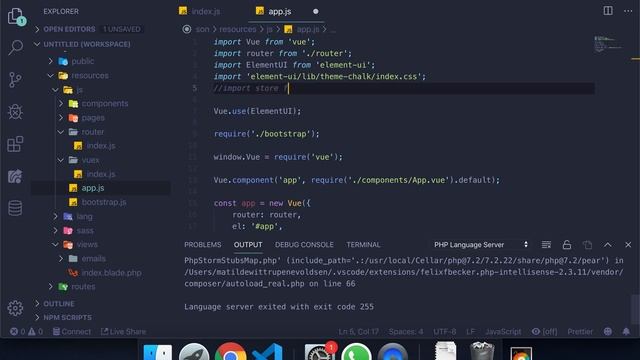Open index.blade.php file
Viewport: 640px width, 360px height.
[111, 273]
